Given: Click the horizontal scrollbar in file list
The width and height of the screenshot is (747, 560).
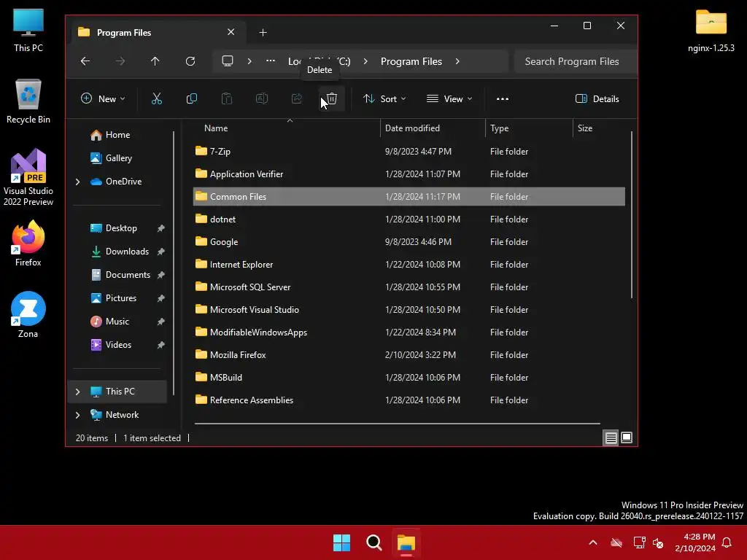Looking at the screenshot, I should point(398,423).
